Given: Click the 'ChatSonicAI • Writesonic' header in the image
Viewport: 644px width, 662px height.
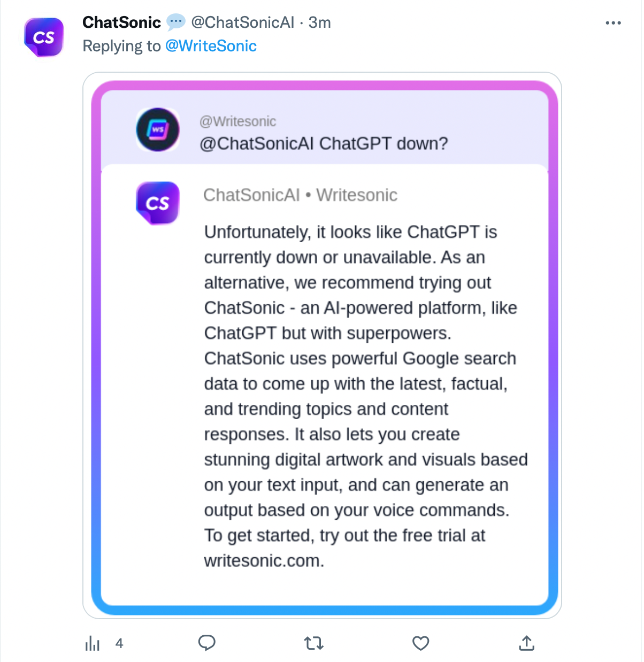Looking at the screenshot, I should [300, 195].
